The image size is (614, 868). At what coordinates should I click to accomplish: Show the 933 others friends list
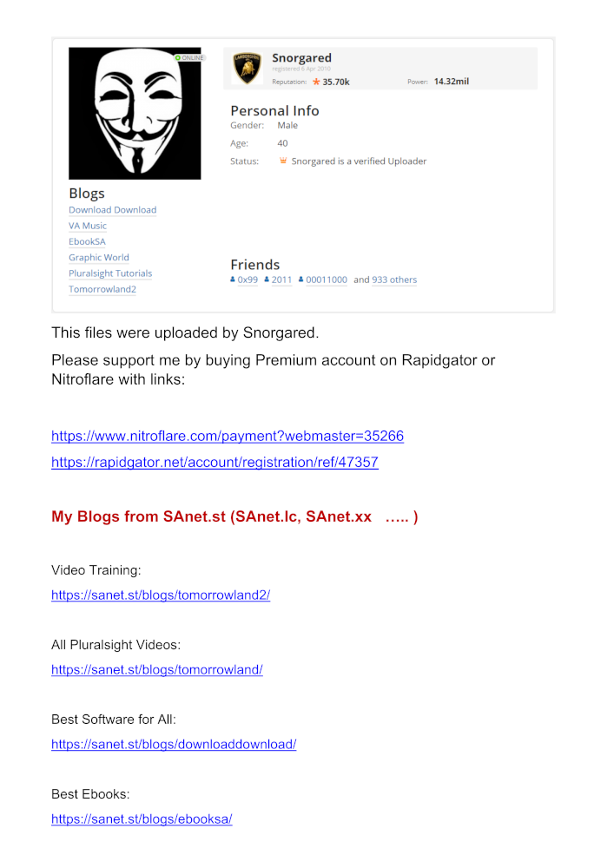(x=394, y=279)
